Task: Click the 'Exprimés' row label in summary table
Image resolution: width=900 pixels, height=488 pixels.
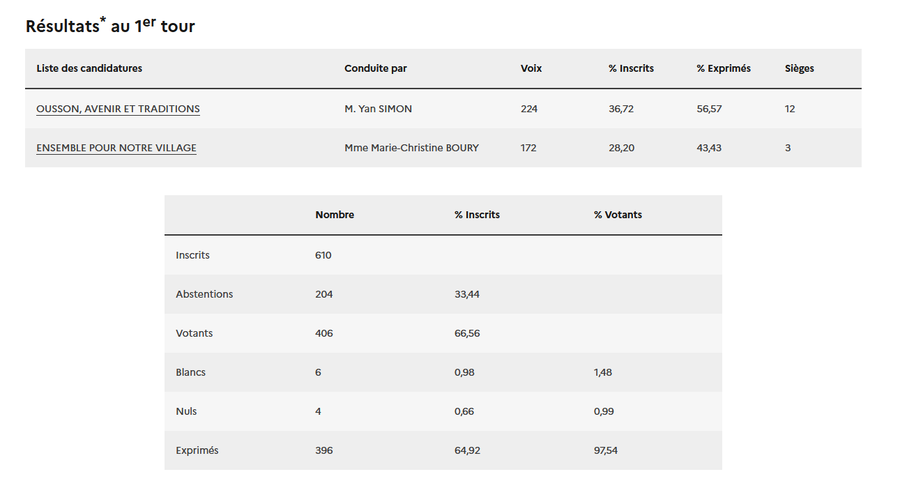Action: pyautogui.click(x=197, y=450)
